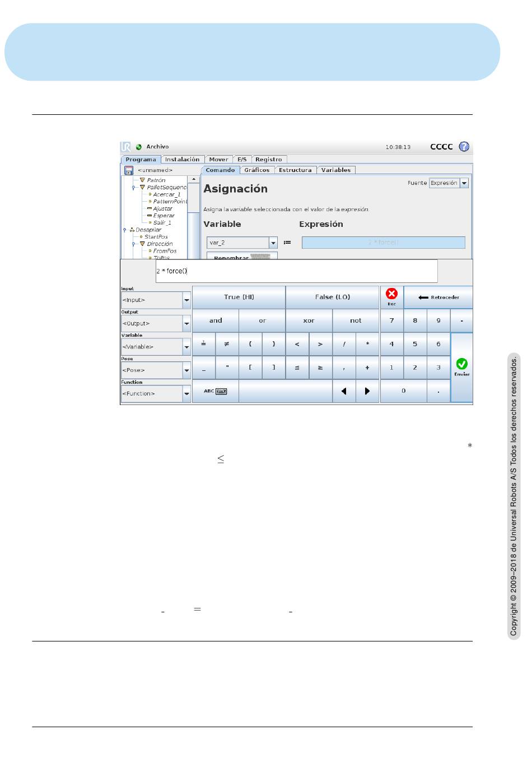The height and width of the screenshot is (772, 532).
Task: Click the highlighted Expresión field
Action: click(384, 243)
